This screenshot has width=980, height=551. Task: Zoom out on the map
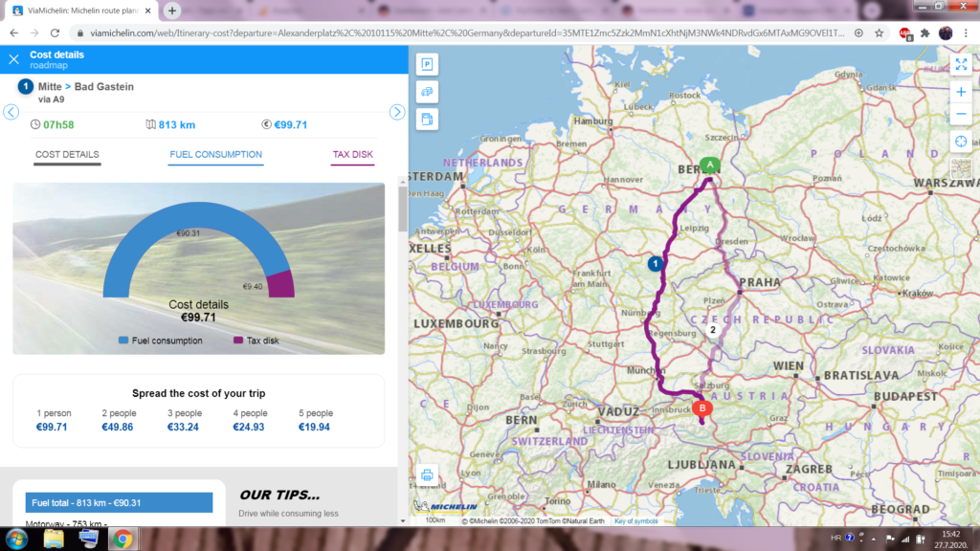click(961, 114)
